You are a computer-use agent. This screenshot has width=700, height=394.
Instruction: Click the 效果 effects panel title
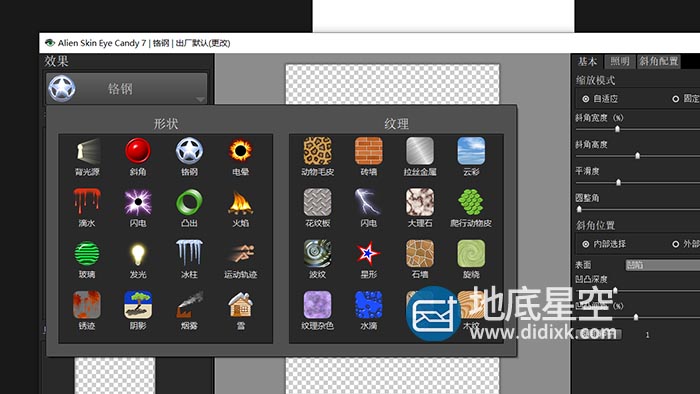pyautogui.click(x=56, y=61)
